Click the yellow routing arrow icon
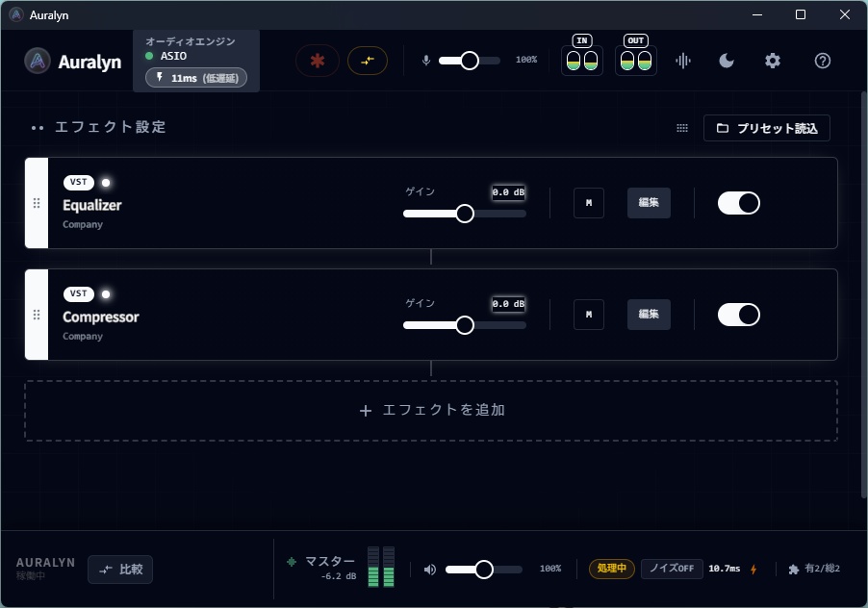 pos(368,60)
